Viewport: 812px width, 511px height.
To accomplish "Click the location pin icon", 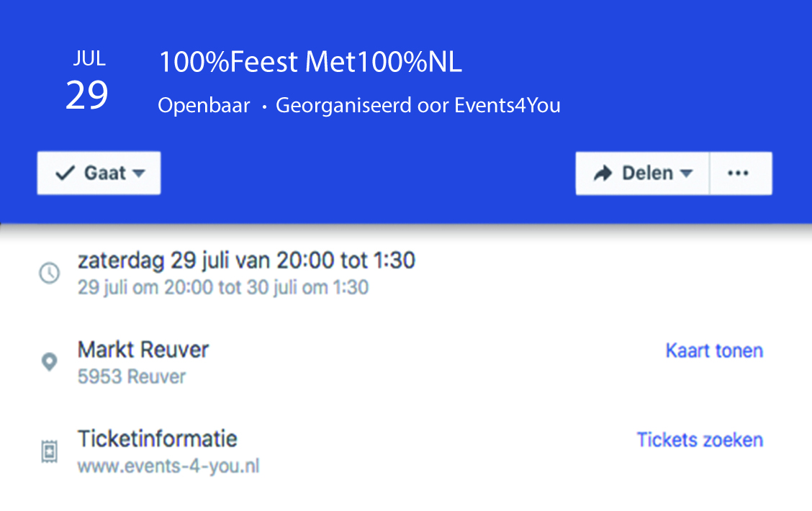I will click(49, 362).
